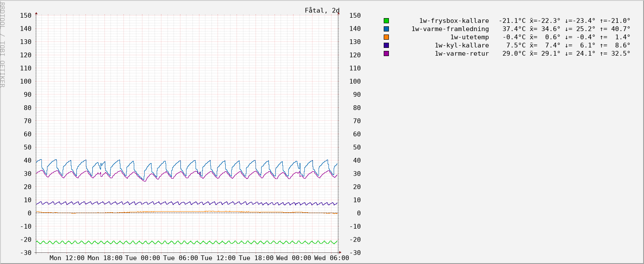Click the 1w-utetemp series name

coord(470,37)
